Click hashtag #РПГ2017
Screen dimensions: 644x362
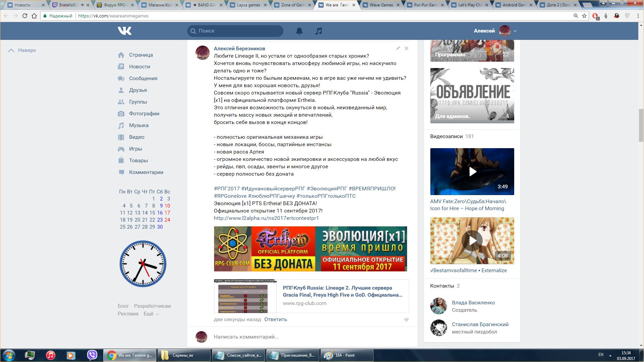click(227, 189)
